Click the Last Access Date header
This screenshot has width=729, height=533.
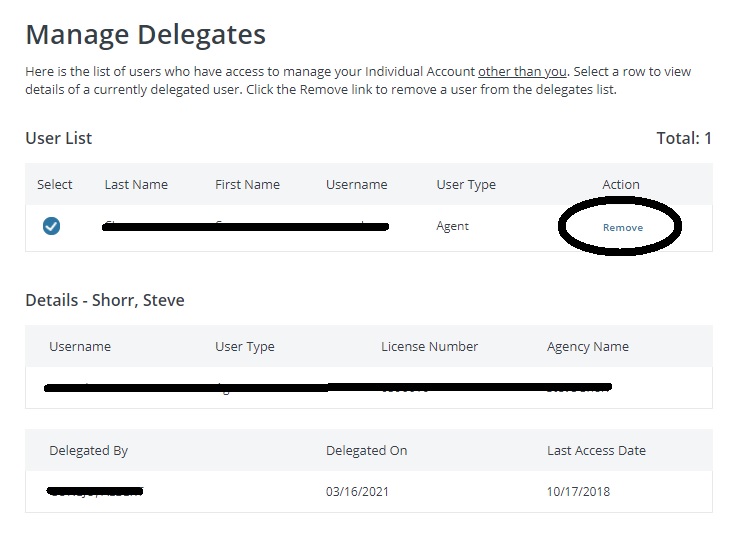[x=596, y=451]
